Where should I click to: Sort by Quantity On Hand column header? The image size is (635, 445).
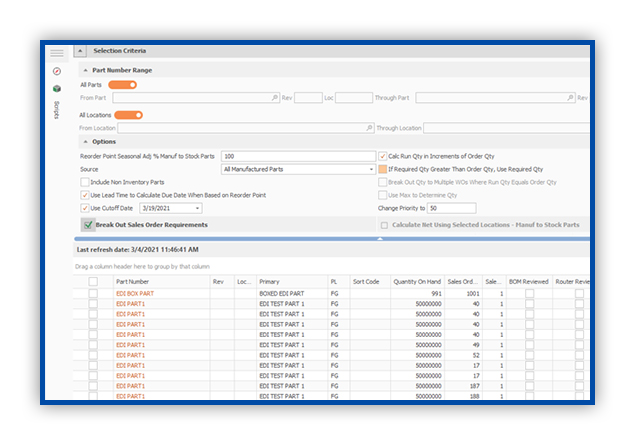pos(417,282)
